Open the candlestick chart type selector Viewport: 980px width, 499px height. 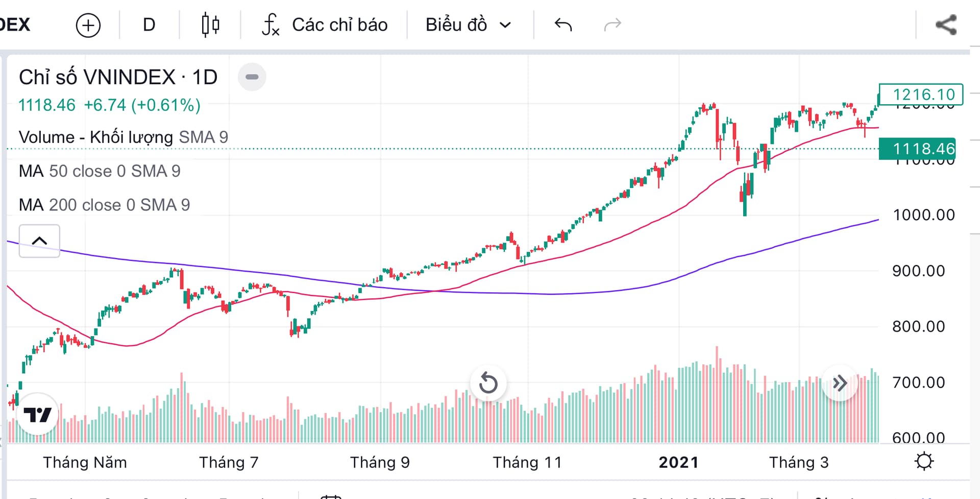(210, 25)
